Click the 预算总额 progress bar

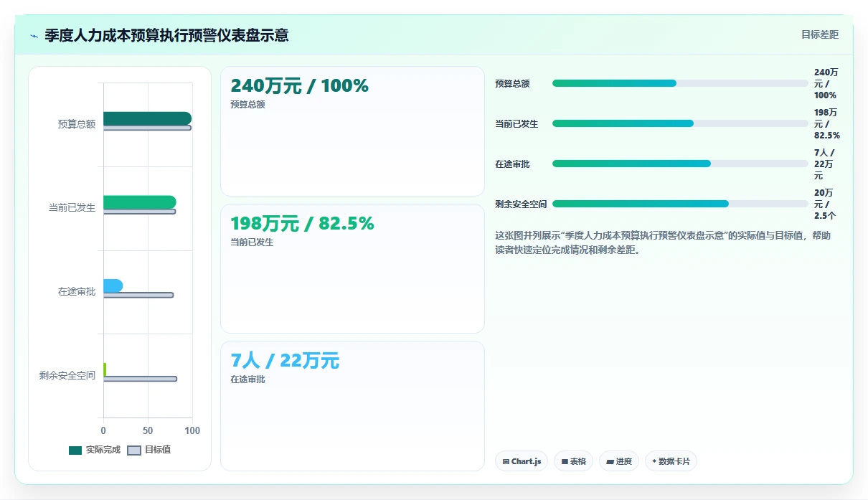click(680, 83)
